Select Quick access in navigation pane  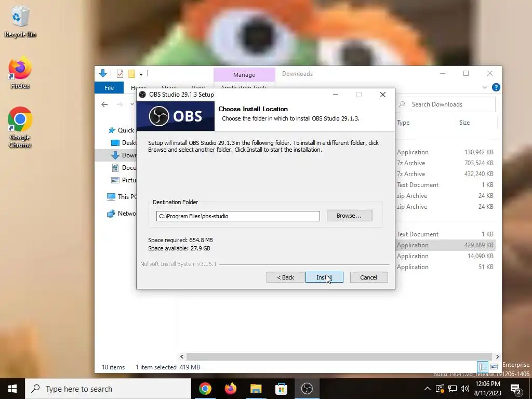pos(122,130)
